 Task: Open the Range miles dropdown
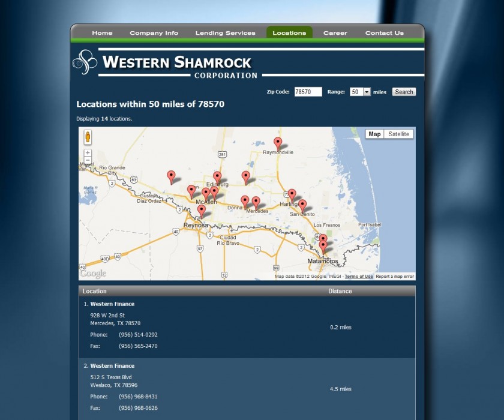pos(361,92)
